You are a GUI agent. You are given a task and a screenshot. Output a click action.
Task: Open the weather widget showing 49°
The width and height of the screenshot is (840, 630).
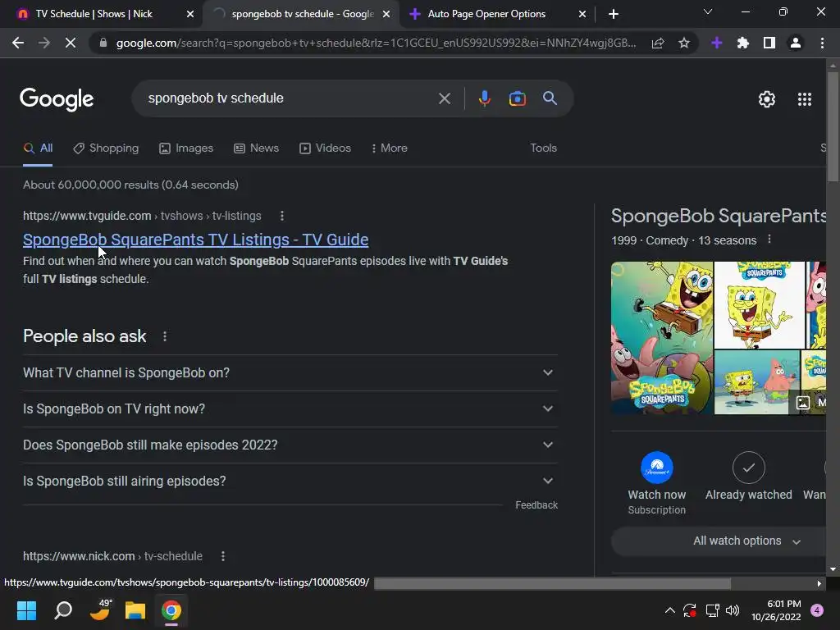pyautogui.click(x=99, y=609)
